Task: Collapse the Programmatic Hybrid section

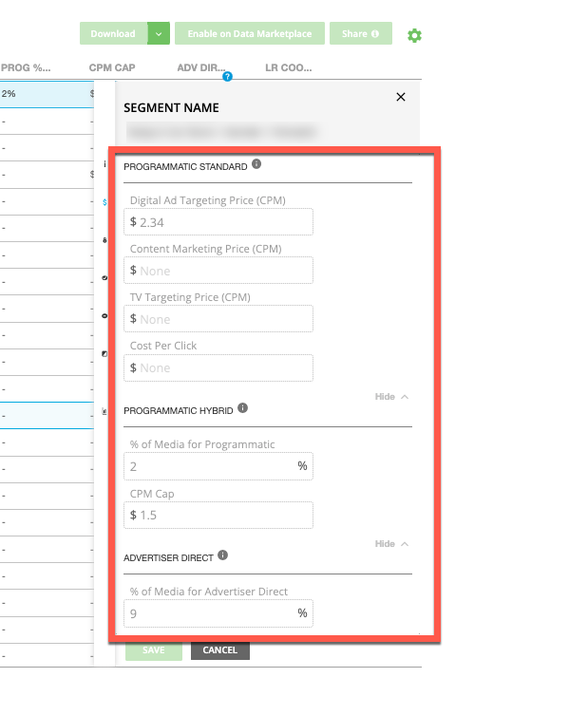Action: pyautogui.click(x=391, y=544)
